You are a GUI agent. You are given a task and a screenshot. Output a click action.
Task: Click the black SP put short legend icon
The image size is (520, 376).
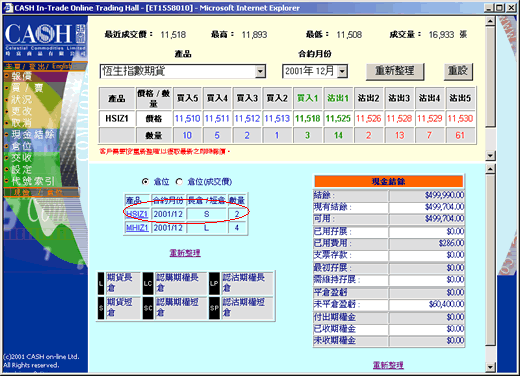click(x=214, y=308)
